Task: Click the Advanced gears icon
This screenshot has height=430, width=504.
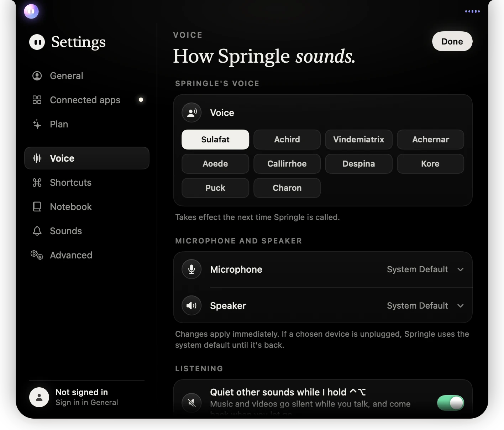Action: 37,255
